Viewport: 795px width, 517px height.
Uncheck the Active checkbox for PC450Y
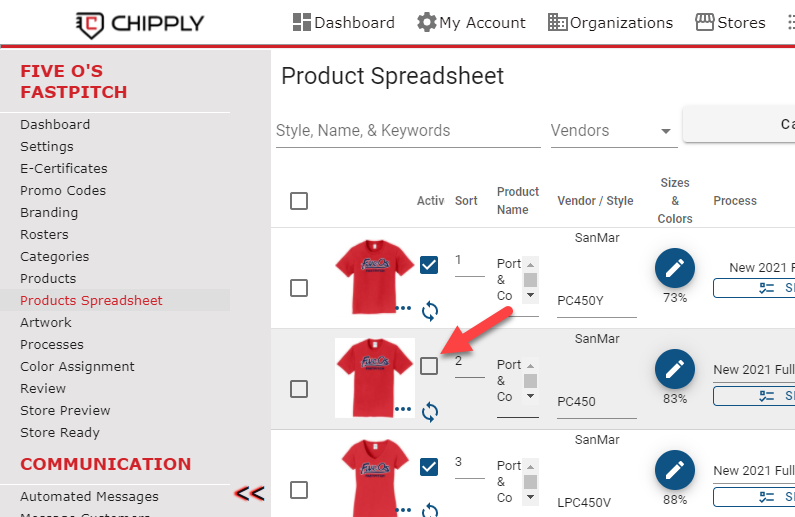429,265
